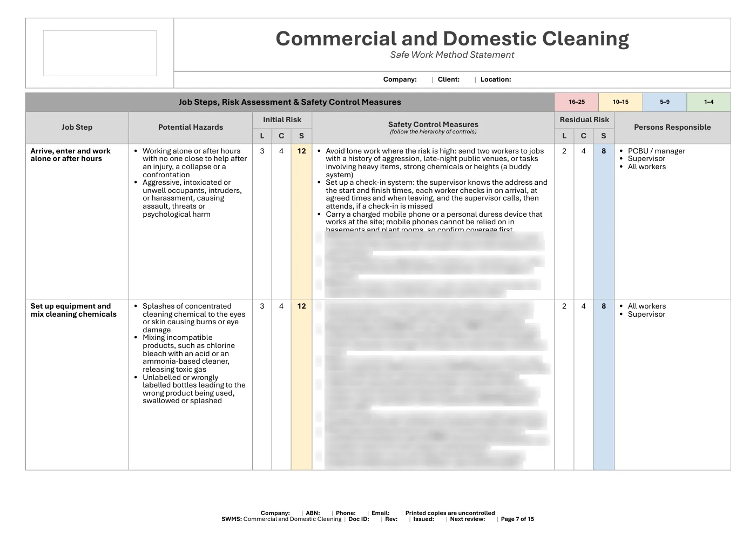This screenshot has height=535, width=756.
Task: Click the title "Commercial and Domestic Cleaning"
Action: [x=453, y=38]
